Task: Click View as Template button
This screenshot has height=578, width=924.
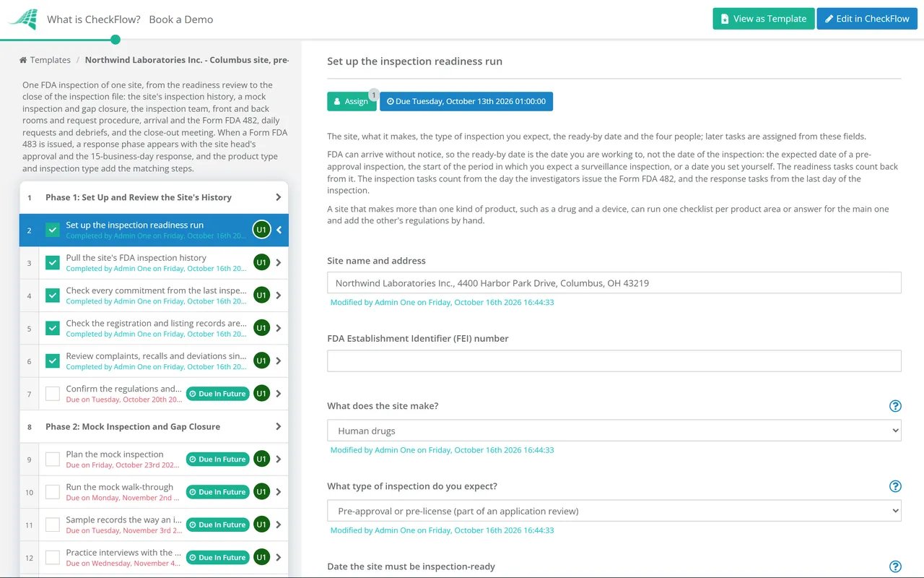Action: coord(764,19)
